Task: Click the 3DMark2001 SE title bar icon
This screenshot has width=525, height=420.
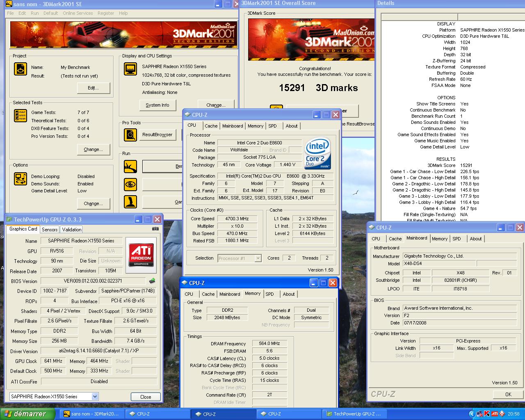Action: pos(8,4)
